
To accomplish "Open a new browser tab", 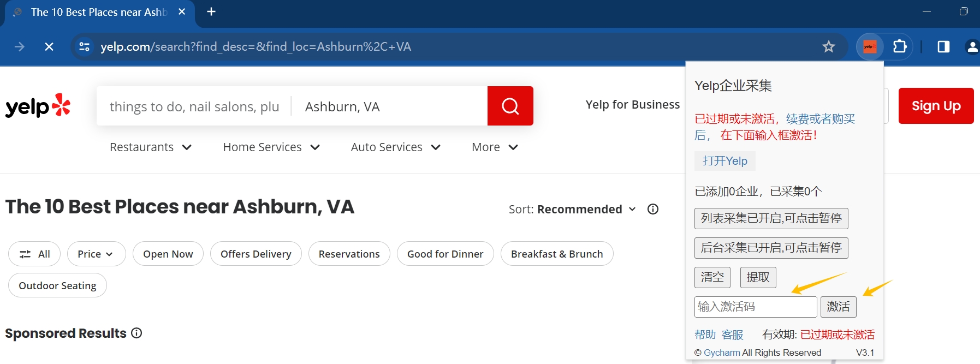I will coord(211,11).
